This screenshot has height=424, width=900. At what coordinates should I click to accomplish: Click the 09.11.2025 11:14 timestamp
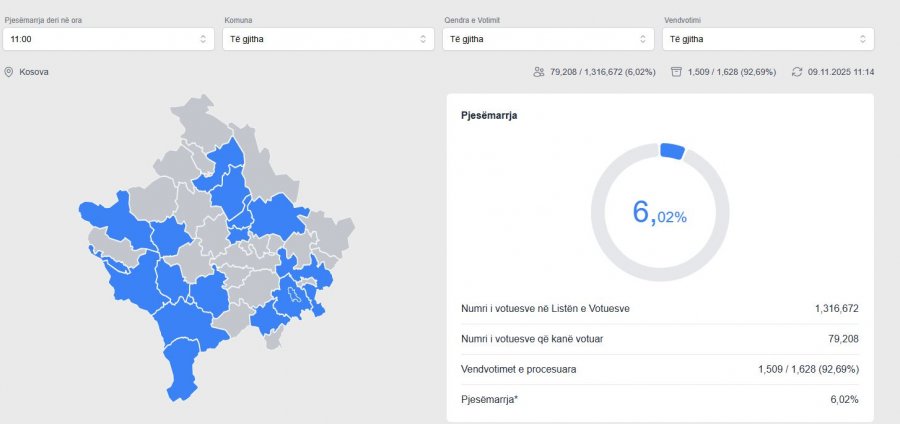coord(840,72)
